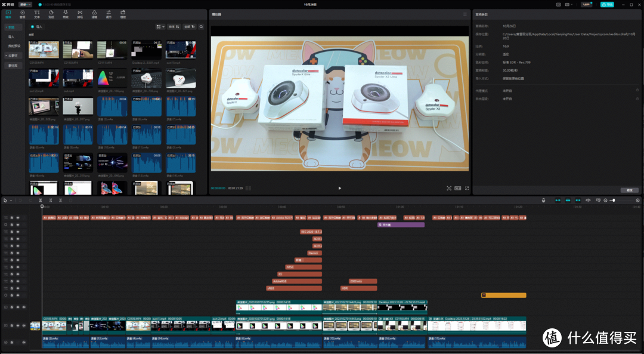This screenshot has height=354, width=644.
Task: Select 本地 in the media sidebar
Action: pyautogui.click(x=13, y=27)
